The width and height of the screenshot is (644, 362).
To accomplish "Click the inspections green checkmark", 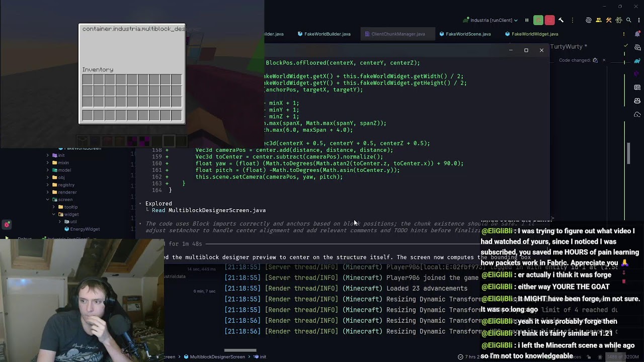I will 626,46.
